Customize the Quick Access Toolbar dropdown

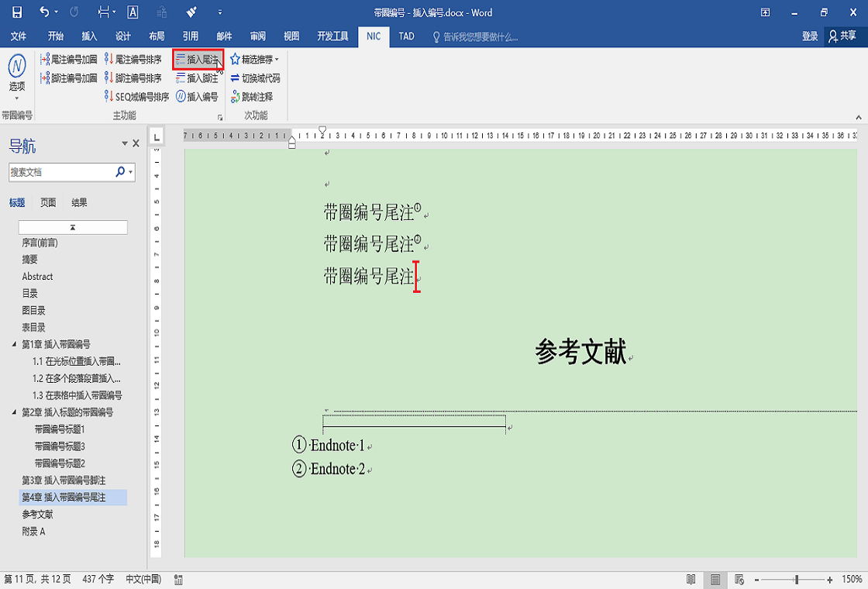(x=220, y=12)
